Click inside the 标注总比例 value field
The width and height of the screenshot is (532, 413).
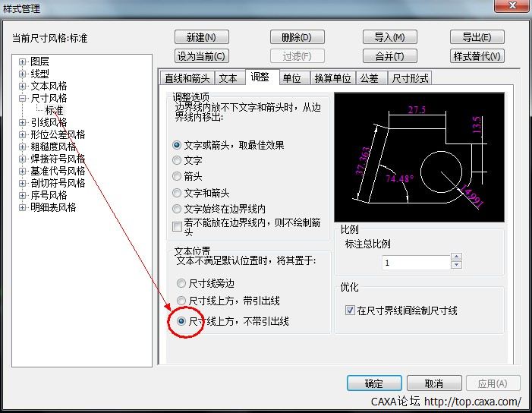(417, 263)
